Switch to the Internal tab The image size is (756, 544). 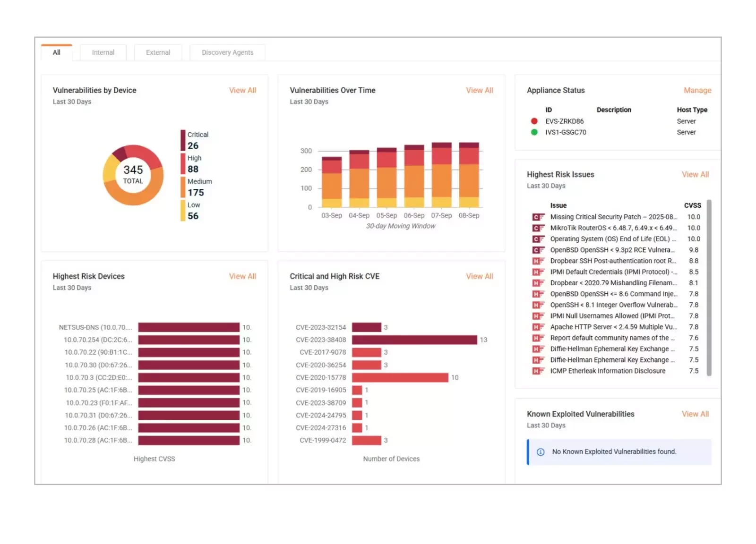click(x=103, y=52)
